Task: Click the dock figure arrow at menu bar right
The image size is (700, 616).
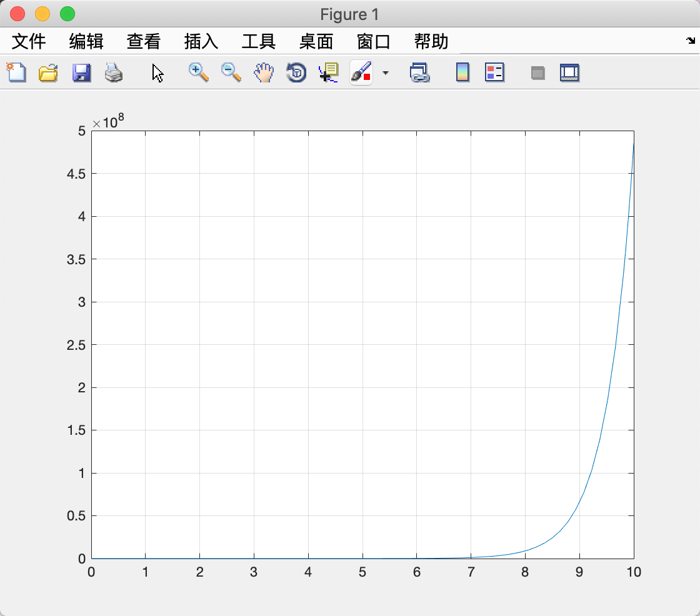Action: 691,41
